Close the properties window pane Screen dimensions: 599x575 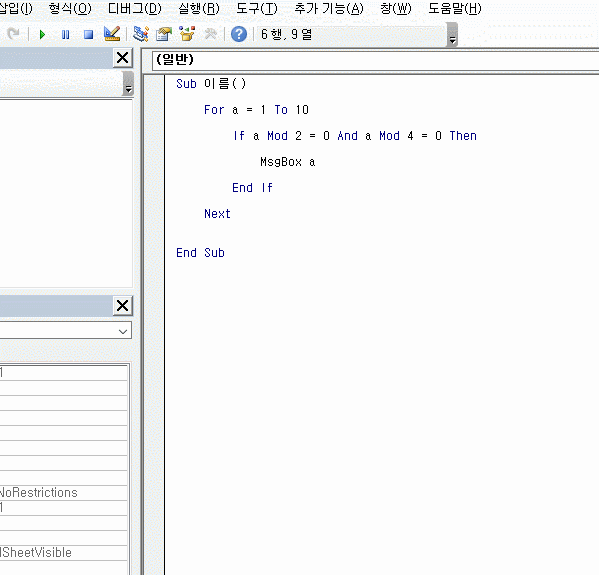click(x=123, y=306)
